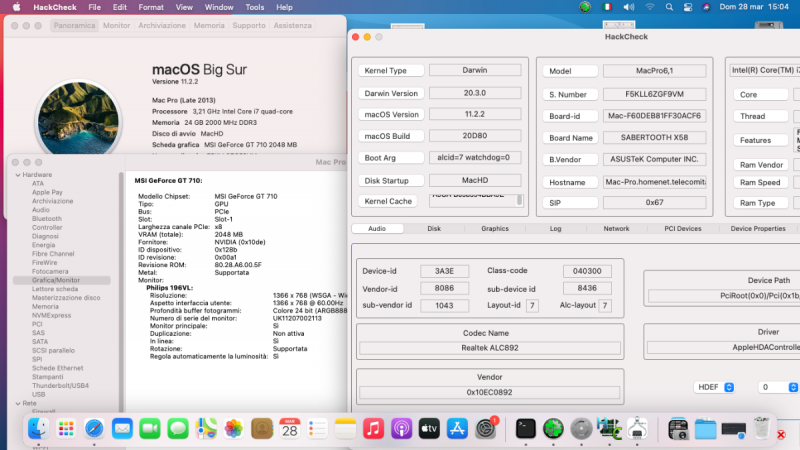
Task: Select NVMExpress in the hardware list
Action: click(x=49, y=315)
